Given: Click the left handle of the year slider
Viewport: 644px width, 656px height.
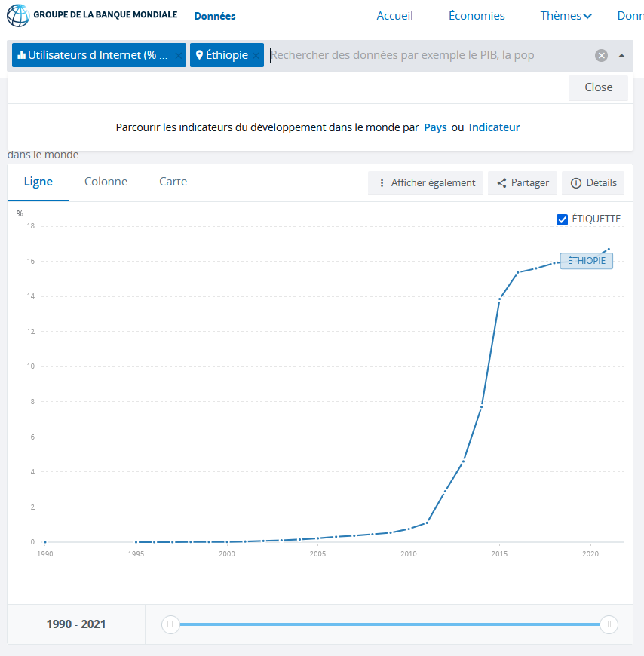Looking at the screenshot, I should 170,624.
